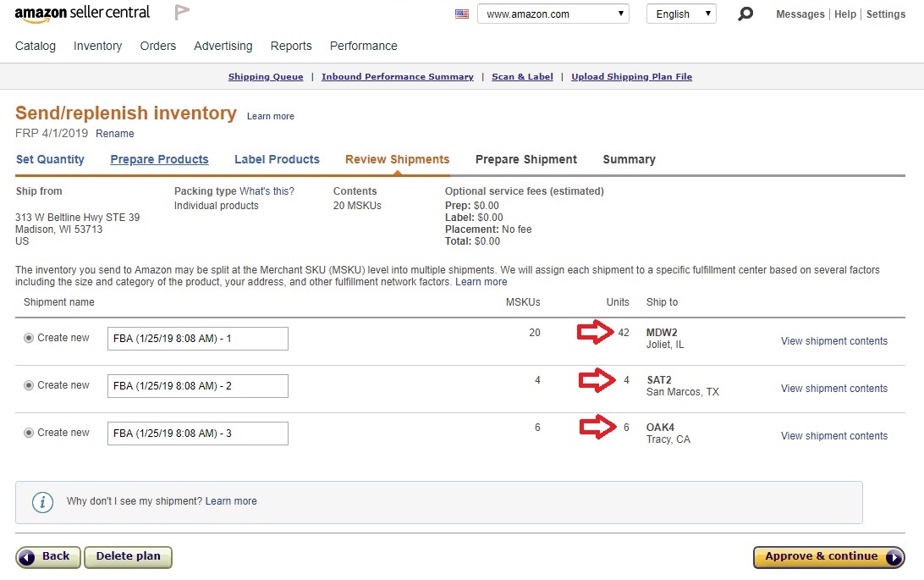Image resolution: width=924 pixels, height=580 pixels.
Task: Open Inbound Performance Summary link
Action: (x=398, y=76)
